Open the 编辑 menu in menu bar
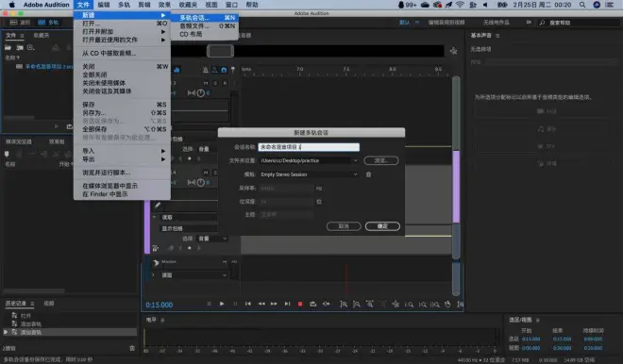 point(104,5)
